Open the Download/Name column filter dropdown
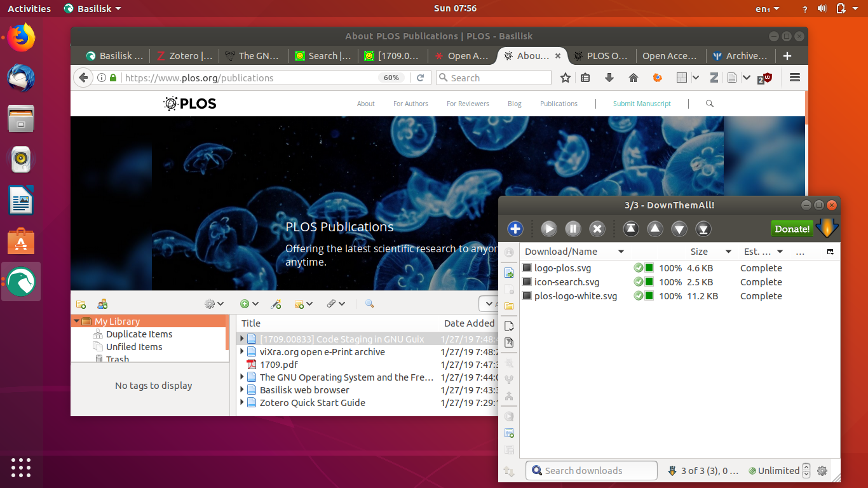The height and width of the screenshot is (488, 868). (621, 252)
